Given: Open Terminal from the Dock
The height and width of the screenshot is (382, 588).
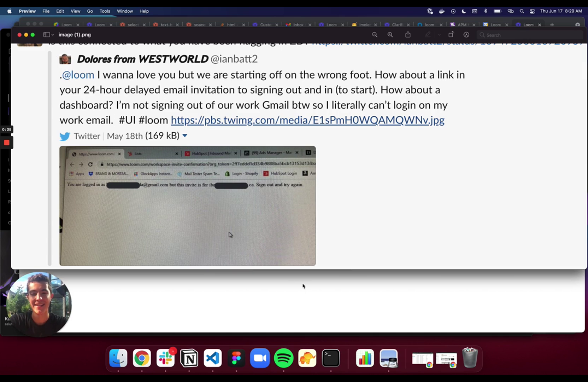Looking at the screenshot, I should pyautogui.click(x=331, y=358).
